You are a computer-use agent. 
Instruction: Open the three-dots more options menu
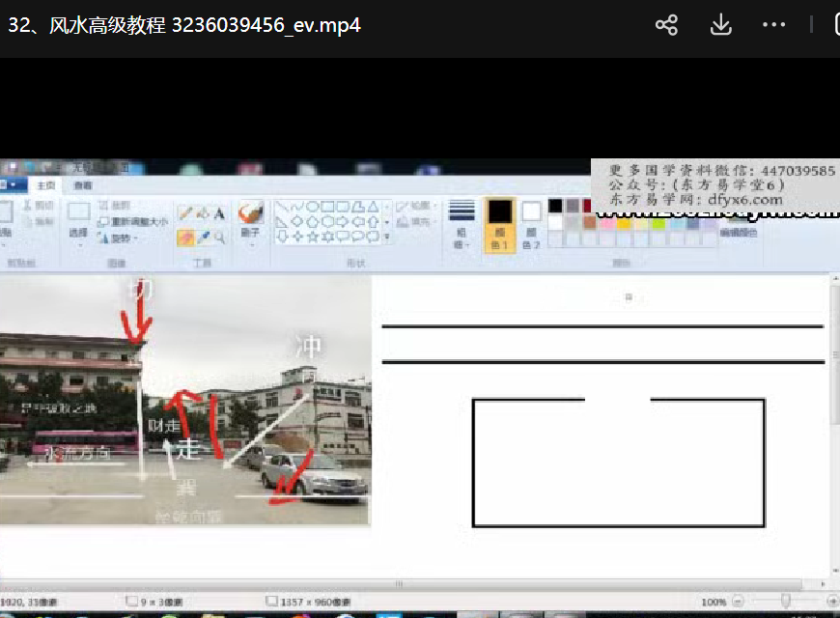(773, 25)
